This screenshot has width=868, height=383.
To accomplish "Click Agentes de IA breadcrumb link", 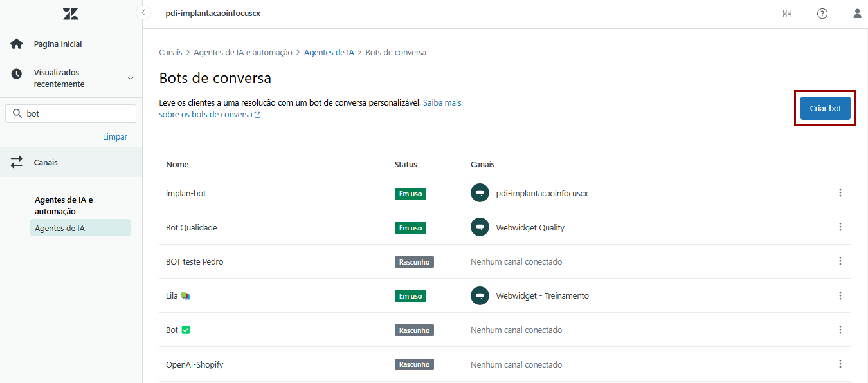I will click(x=329, y=53).
